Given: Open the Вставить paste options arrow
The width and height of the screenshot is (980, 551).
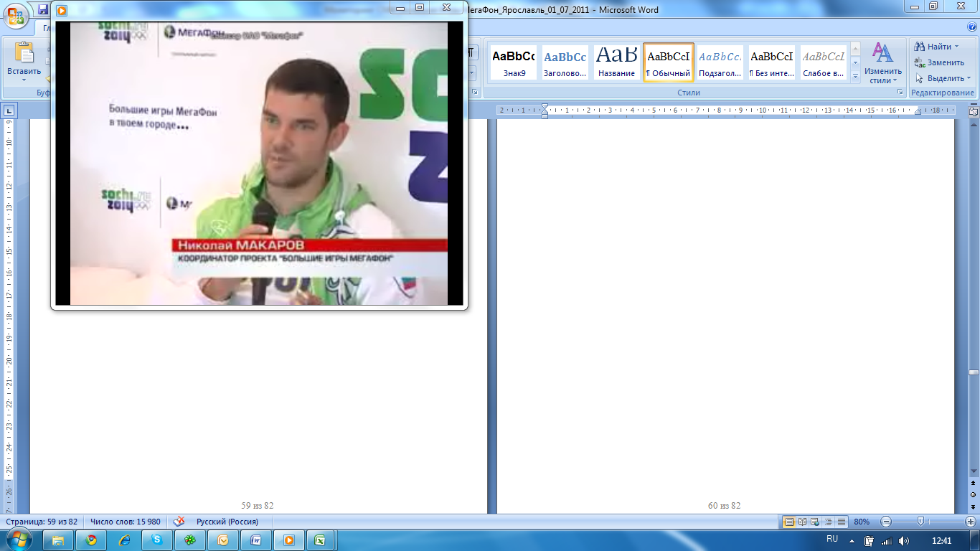Looking at the screenshot, I should tap(24, 81).
